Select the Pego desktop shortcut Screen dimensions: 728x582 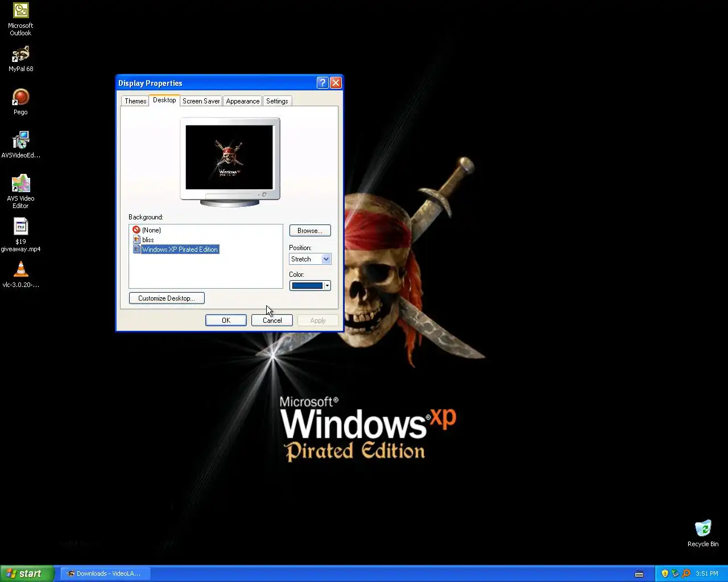point(20,102)
